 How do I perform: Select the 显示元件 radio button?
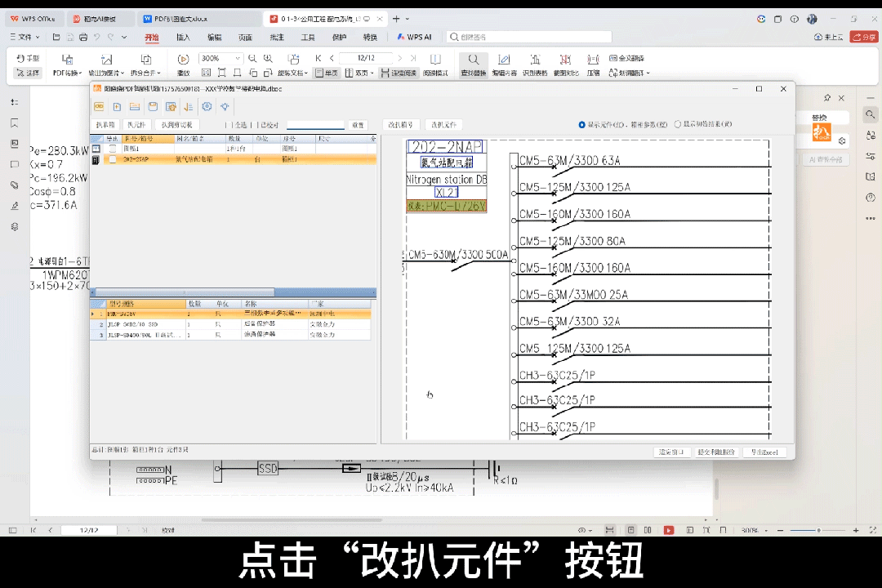click(x=581, y=125)
